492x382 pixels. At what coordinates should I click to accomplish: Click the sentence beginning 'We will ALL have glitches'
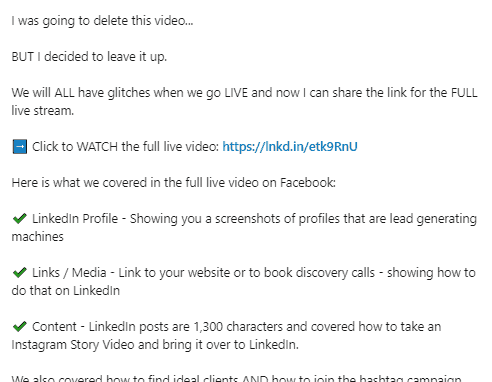[x=244, y=101]
